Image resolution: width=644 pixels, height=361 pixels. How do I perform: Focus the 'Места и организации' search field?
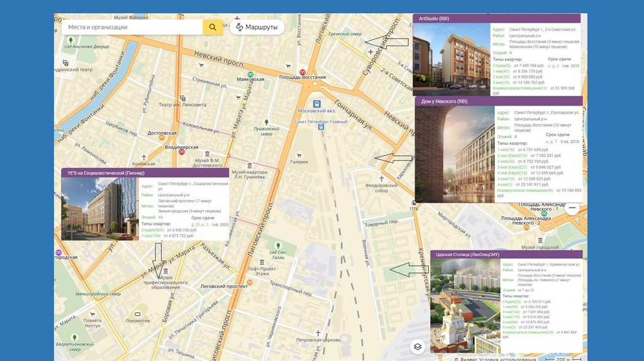tap(132, 27)
